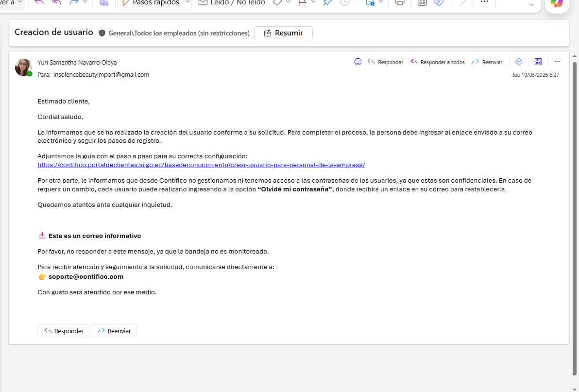The image size is (579, 392).
Task: Click the rules gear-envelope icon in ribbon
Action: click(370, 2)
